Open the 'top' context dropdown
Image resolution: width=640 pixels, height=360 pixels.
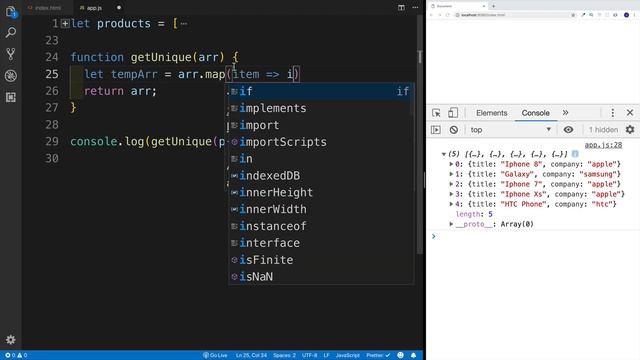point(510,130)
